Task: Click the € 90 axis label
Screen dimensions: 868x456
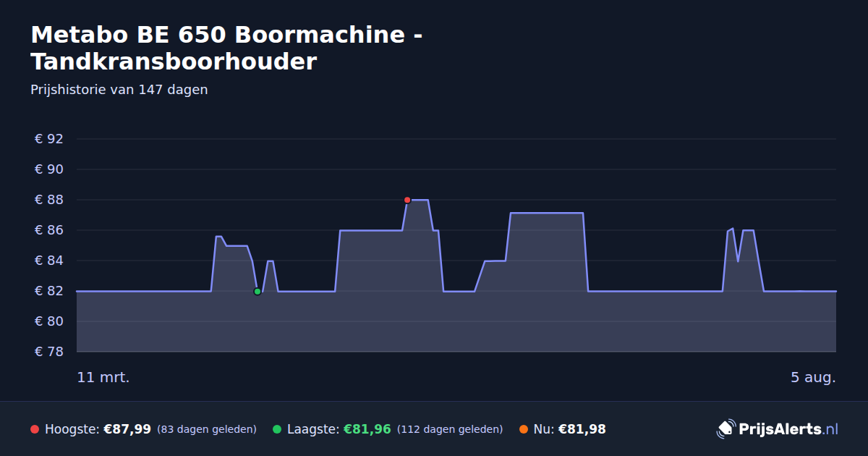Action: (x=49, y=169)
